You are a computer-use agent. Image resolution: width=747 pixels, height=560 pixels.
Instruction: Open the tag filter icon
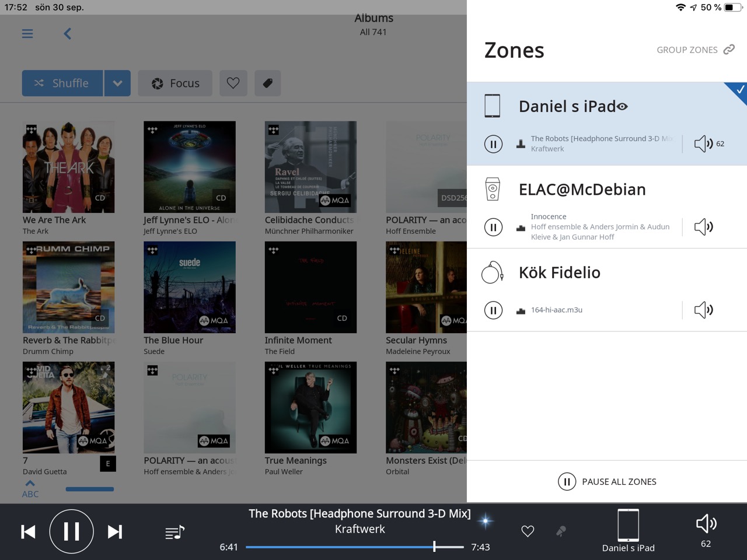coord(268,83)
